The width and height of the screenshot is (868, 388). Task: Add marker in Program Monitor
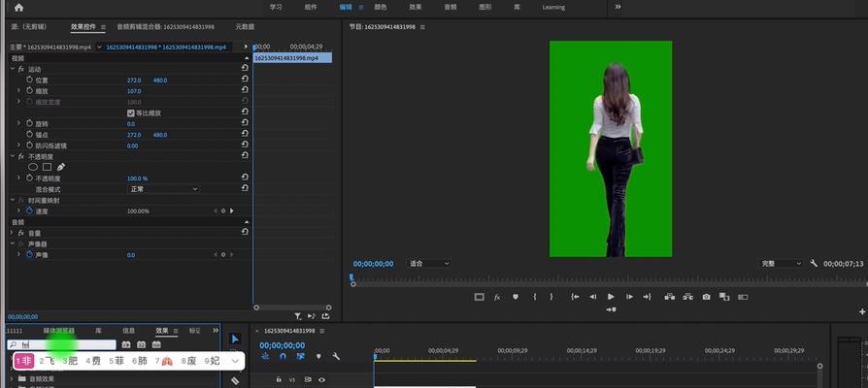[516, 297]
